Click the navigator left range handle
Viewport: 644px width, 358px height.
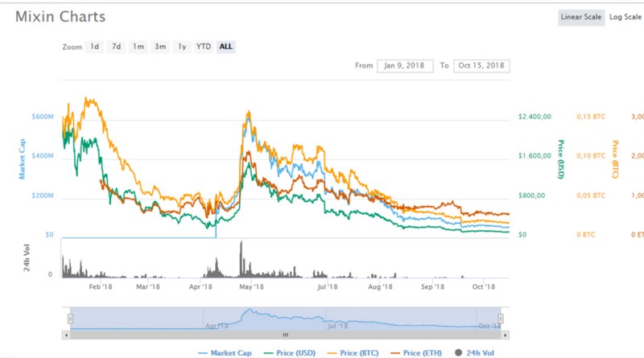pyautogui.click(x=70, y=319)
